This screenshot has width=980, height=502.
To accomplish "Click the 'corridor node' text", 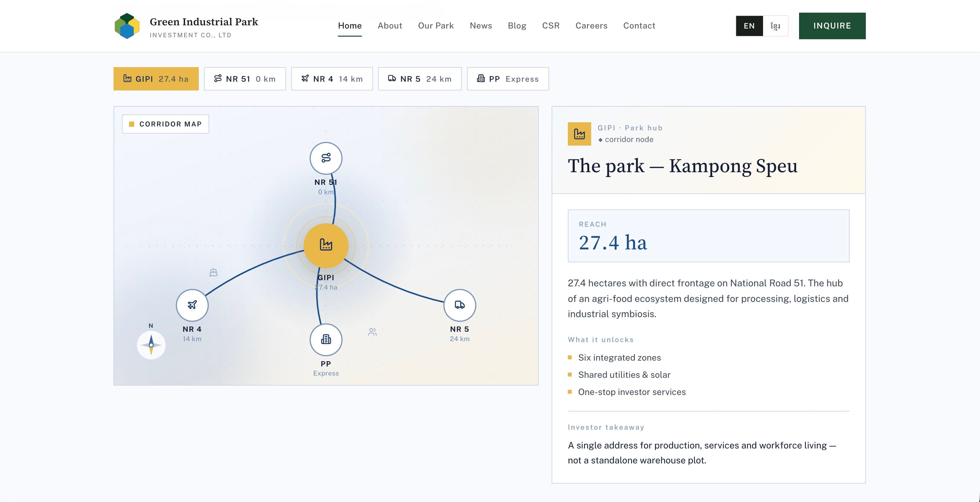I will (x=629, y=139).
